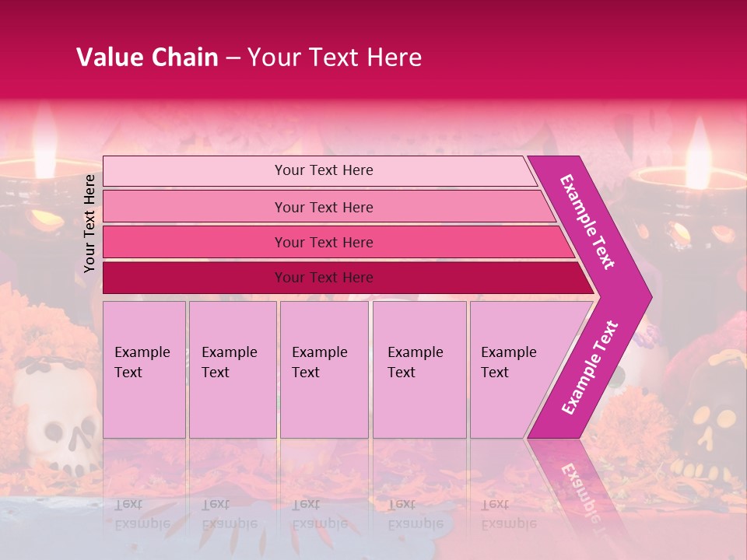Viewport: 747px width, 560px height.
Task: Select the leftmost "Example Text" box
Action: coord(144,369)
